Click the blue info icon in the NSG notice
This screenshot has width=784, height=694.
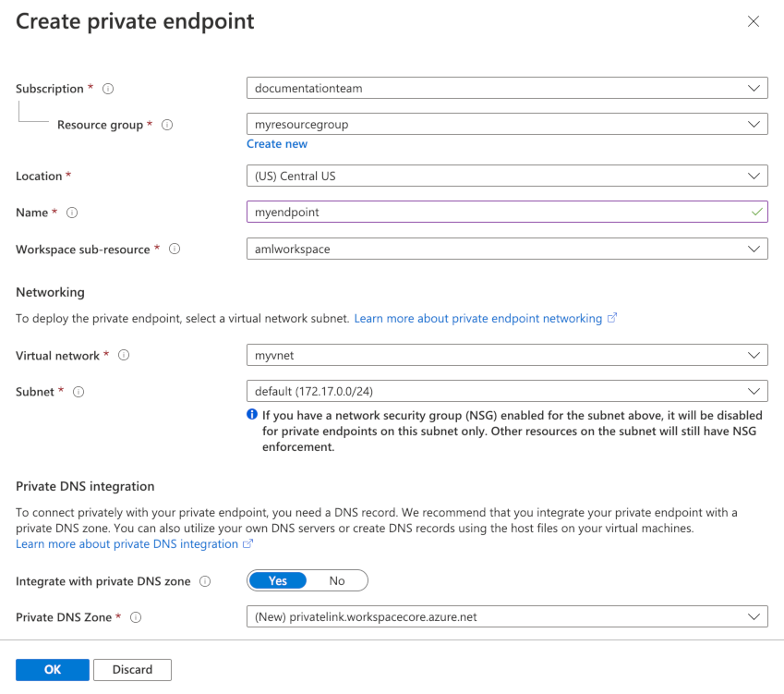[251, 414]
